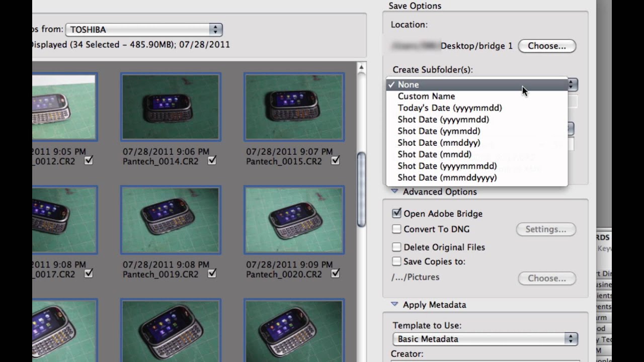Click the Choose button for Save Copies
The image size is (644, 362).
547,278
